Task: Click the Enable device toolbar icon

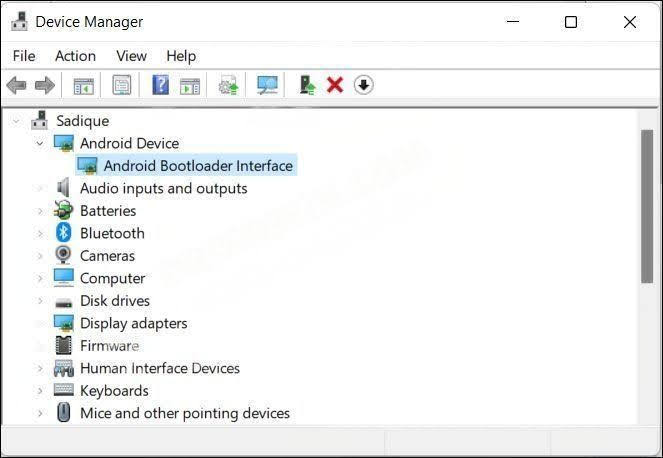Action: point(307,85)
